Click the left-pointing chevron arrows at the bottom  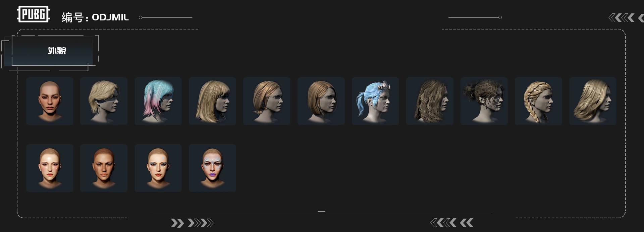pyautogui.click(x=452, y=223)
